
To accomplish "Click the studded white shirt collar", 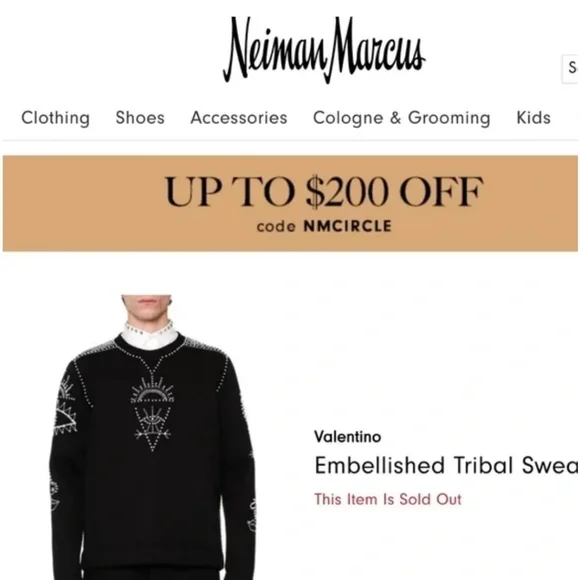I will [x=149, y=335].
